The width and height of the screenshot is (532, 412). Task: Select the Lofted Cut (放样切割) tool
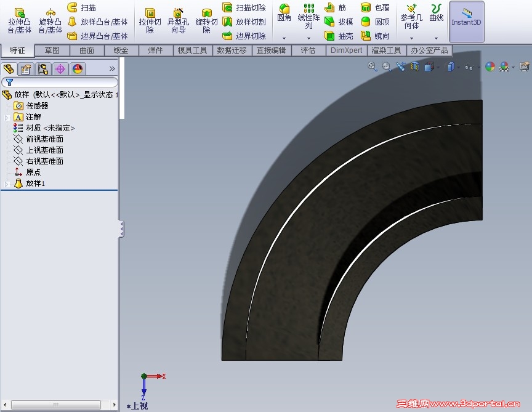point(244,22)
